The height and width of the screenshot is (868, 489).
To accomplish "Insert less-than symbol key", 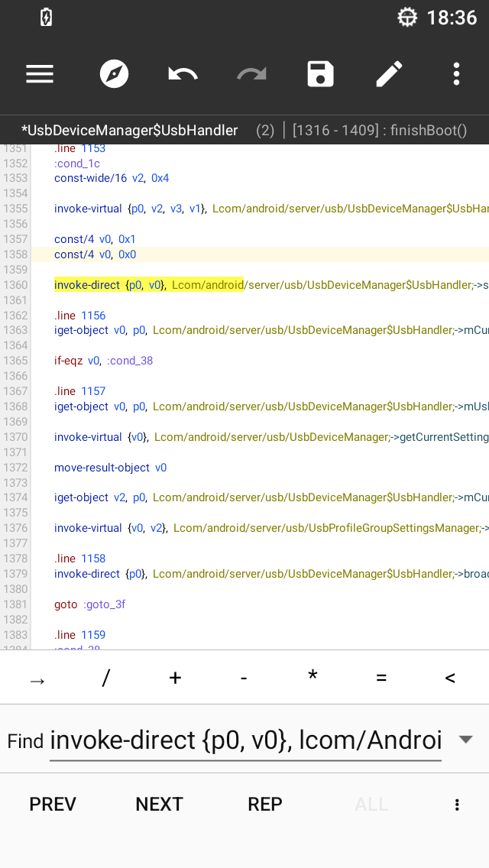I will [450, 678].
